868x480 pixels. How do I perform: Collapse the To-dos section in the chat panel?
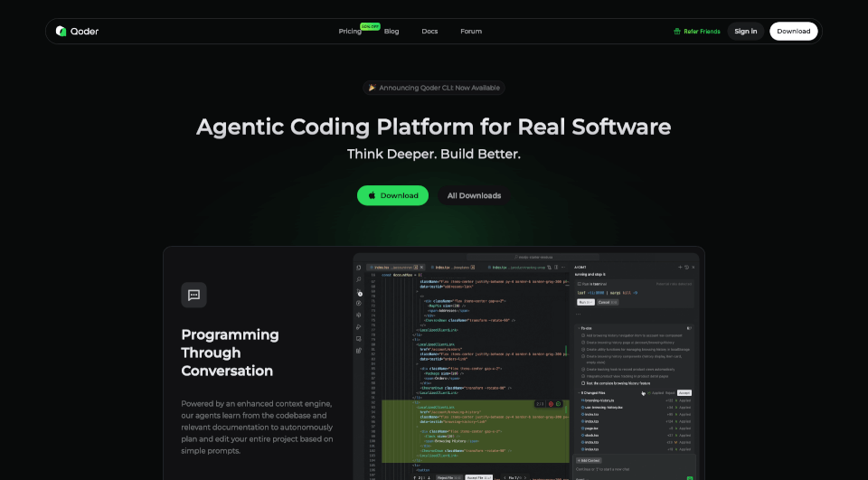(580, 328)
